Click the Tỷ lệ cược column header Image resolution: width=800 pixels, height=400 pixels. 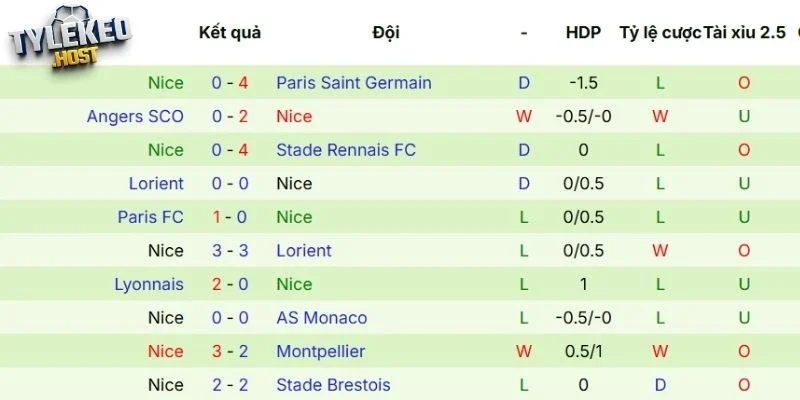pos(660,32)
